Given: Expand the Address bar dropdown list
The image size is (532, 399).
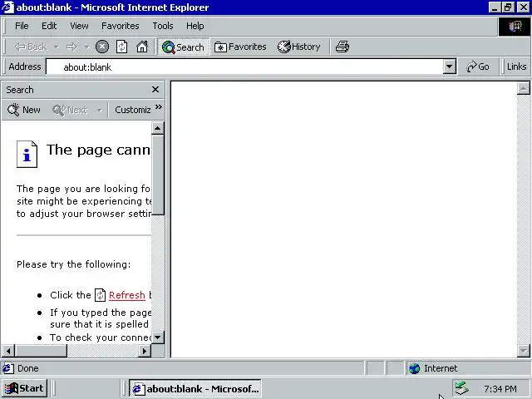Looking at the screenshot, I should 449,66.
